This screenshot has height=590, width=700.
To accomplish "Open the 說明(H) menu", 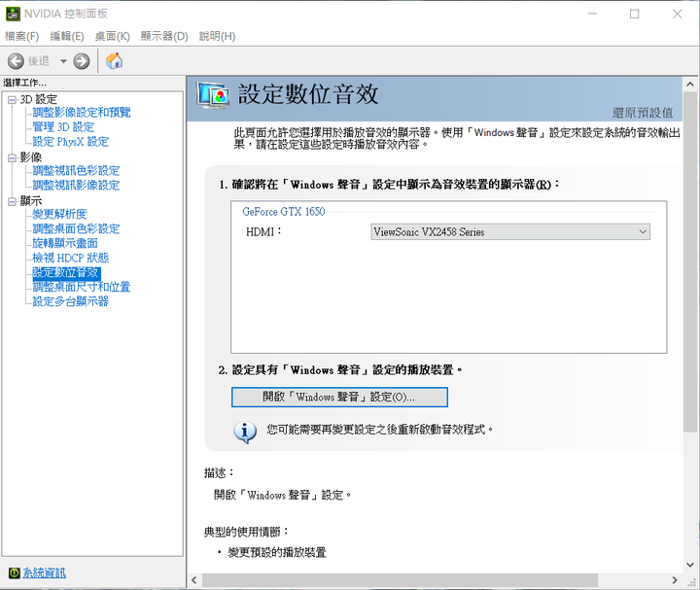I will 217,36.
